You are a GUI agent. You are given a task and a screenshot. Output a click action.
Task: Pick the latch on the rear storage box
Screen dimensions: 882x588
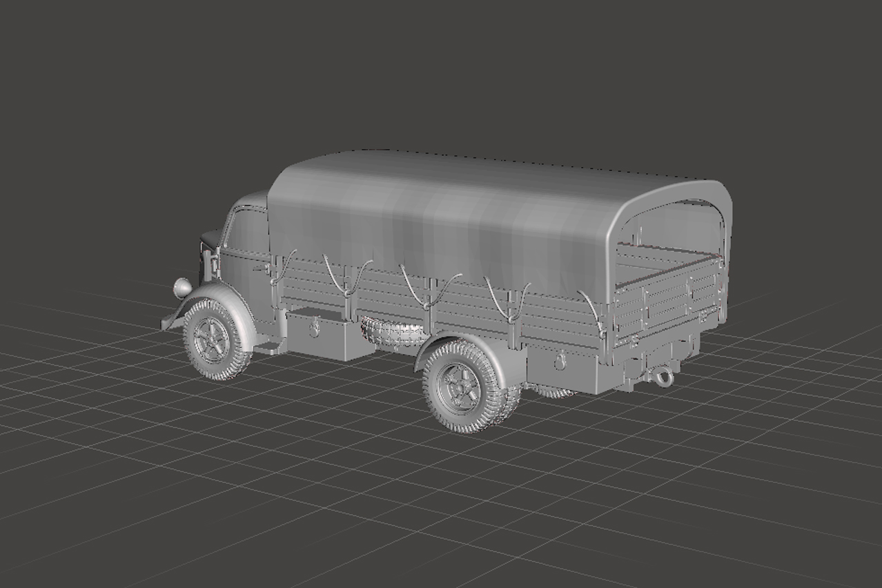click(561, 359)
